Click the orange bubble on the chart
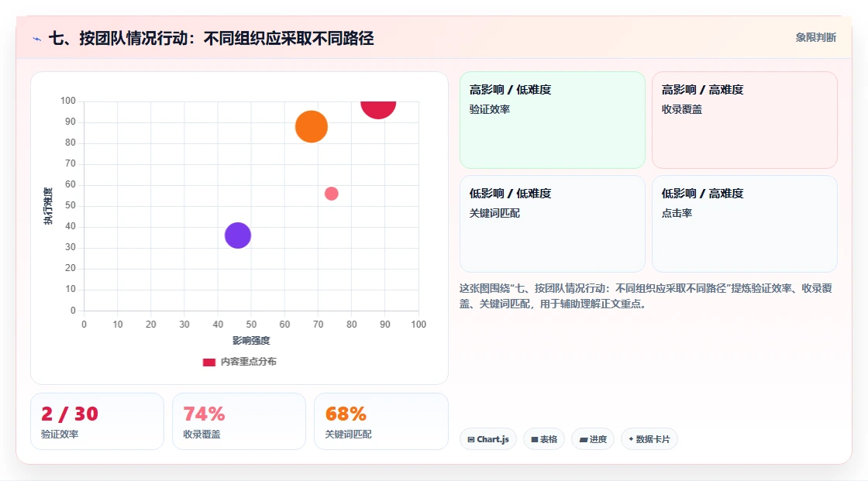Viewport: 868px width, 481px height. [x=311, y=127]
